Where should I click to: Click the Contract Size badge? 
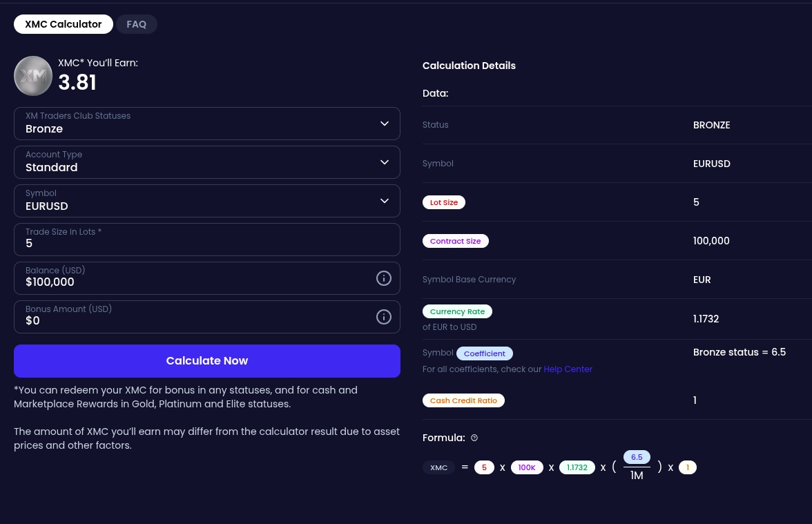(x=455, y=242)
